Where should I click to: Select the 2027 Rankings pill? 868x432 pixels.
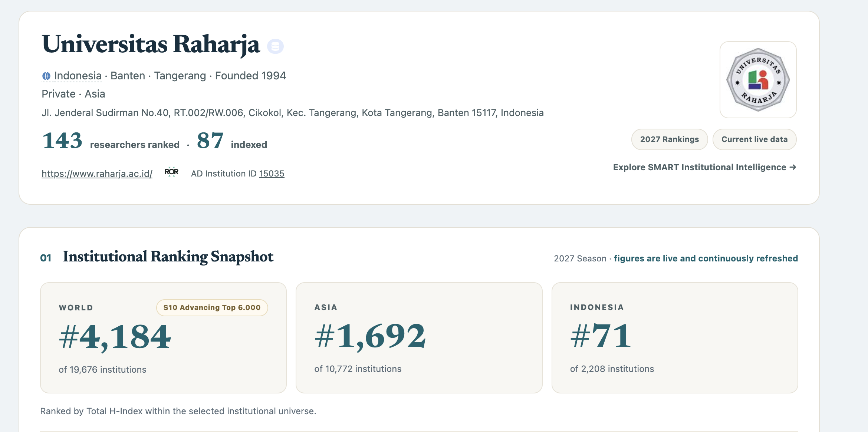point(670,139)
